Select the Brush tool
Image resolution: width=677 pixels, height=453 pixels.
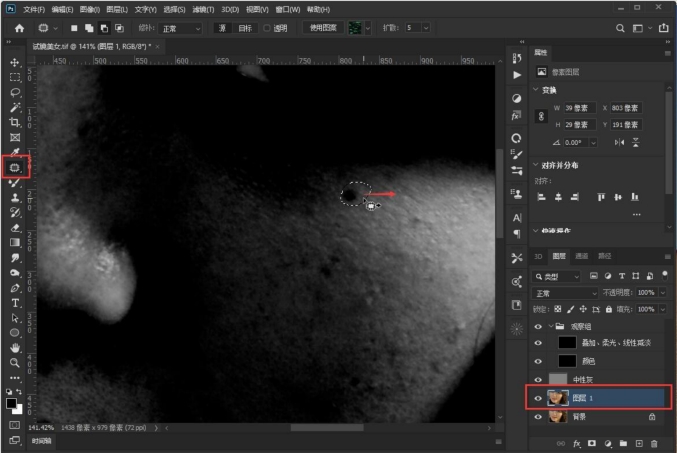tap(15, 183)
